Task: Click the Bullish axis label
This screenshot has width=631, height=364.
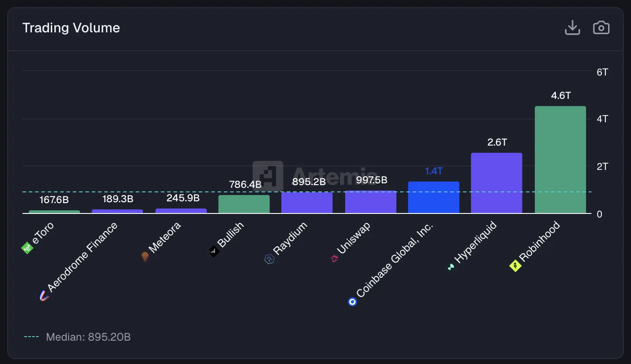Action: pos(231,234)
